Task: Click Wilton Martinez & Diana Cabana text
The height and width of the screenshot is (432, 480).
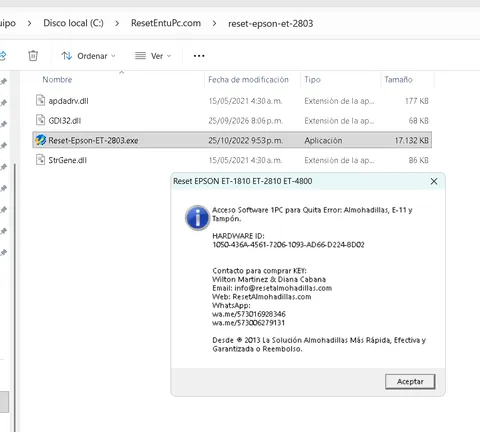Action: 269,279
